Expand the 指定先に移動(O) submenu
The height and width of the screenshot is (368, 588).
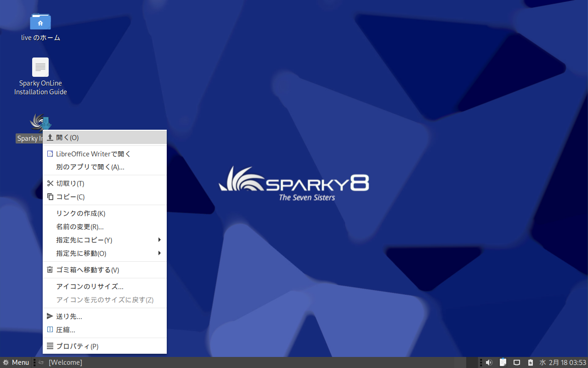point(105,253)
